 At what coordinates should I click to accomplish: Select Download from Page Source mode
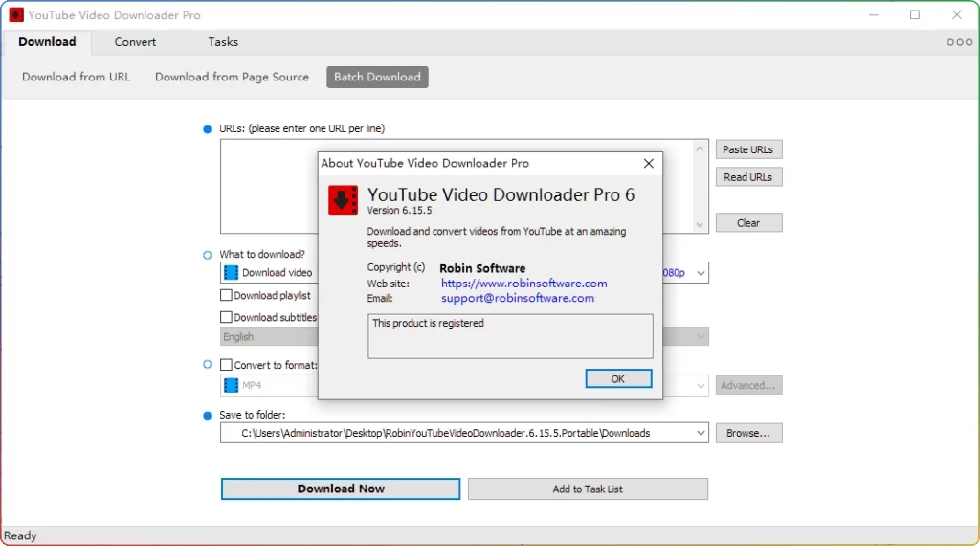(x=232, y=77)
